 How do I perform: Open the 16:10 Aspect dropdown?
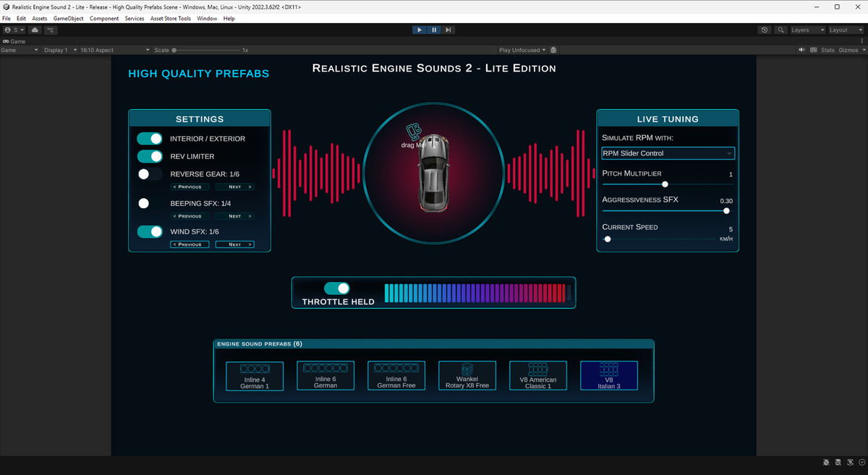114,50
